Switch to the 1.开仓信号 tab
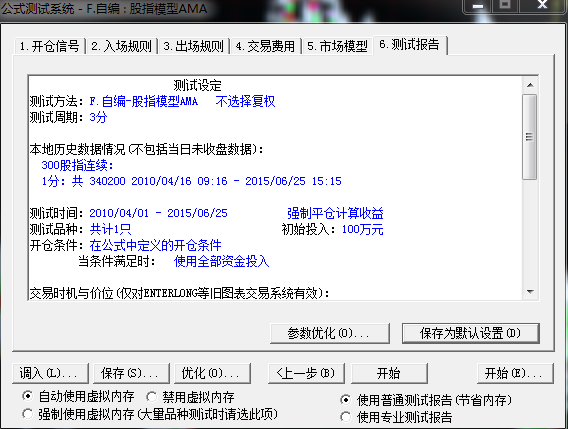The width and height of the screenshot is (568, 429). (x=50, y=46)
